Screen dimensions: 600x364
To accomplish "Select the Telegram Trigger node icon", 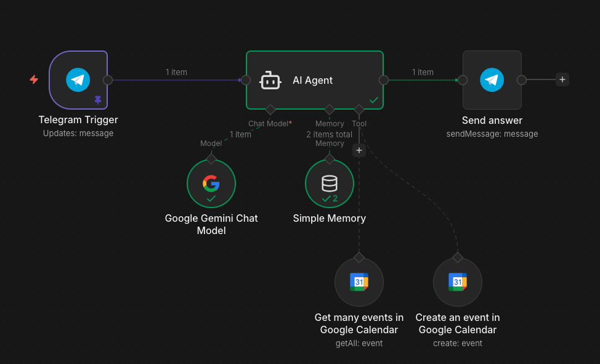I will [x=78, y=80].
